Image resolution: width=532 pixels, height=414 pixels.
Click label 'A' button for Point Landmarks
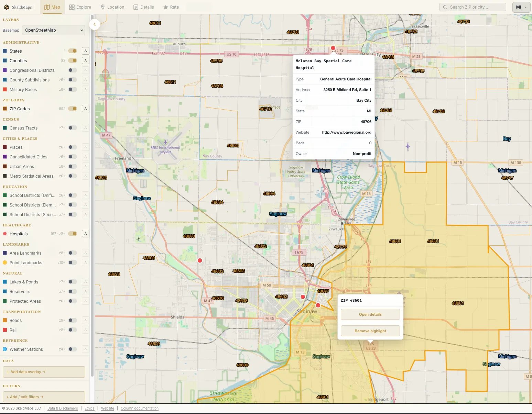86,262
